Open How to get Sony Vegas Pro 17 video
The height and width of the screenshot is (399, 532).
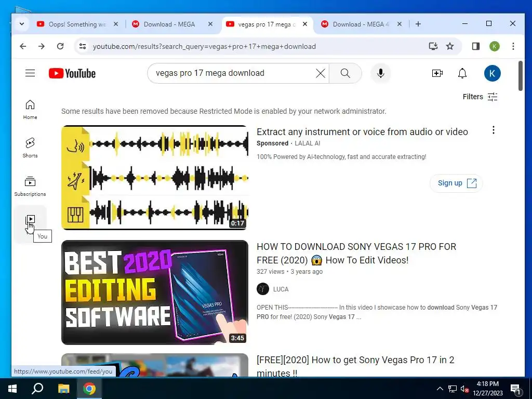pyautogui.click(x=355, y=366)
